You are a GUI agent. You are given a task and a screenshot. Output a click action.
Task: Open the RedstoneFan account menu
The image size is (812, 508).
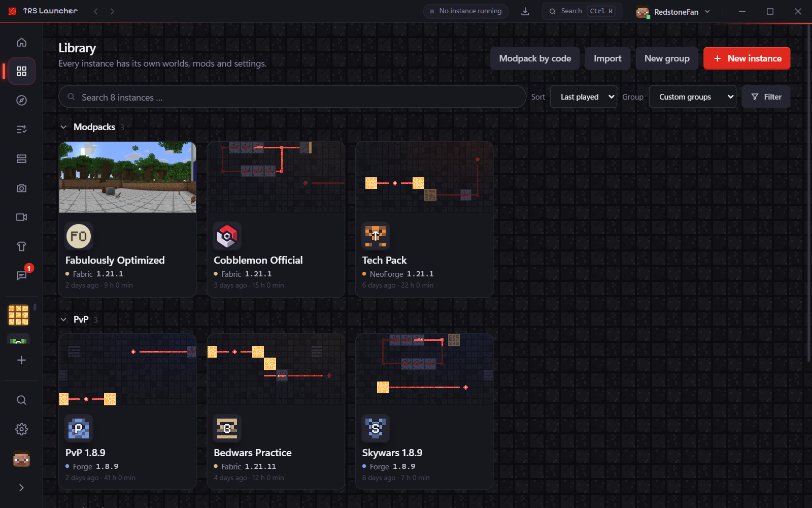click(x=673, y=12)
